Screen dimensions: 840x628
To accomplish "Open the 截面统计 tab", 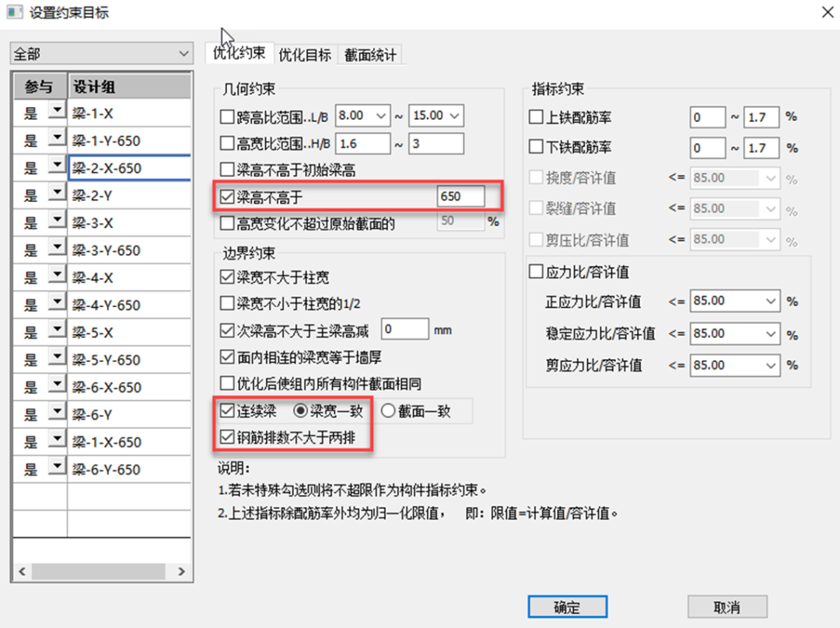I will [370, 54].
